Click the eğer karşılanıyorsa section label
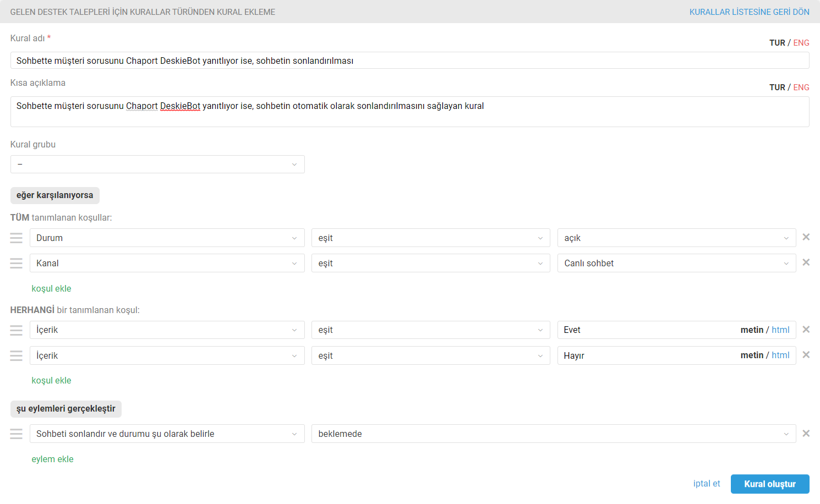 point(54,195)
